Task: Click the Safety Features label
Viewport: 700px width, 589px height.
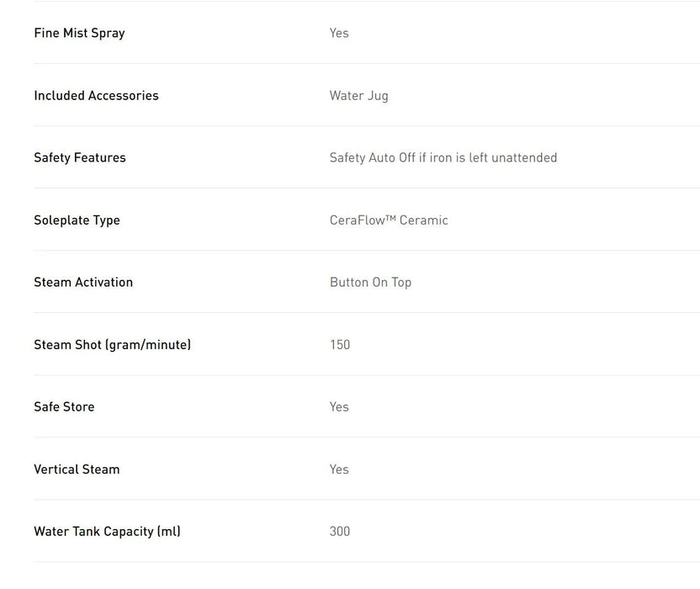Action: pos(80,157)
